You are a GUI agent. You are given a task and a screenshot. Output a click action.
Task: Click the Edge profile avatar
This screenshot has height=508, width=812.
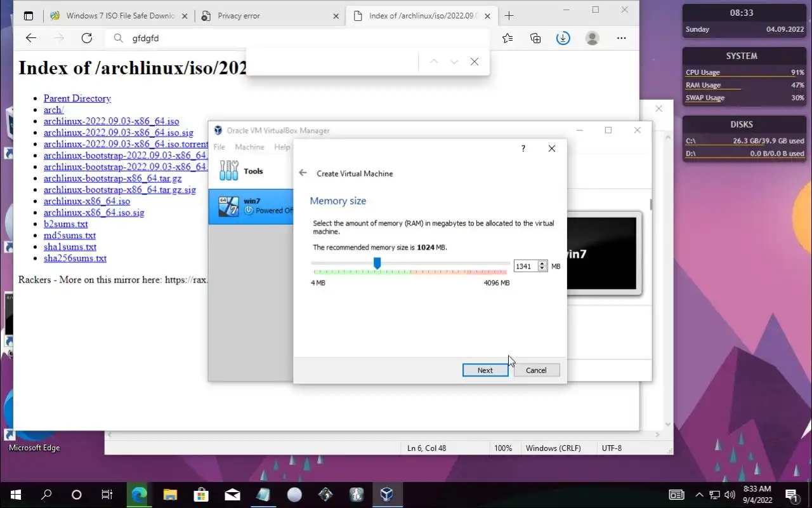coord(593,38)
